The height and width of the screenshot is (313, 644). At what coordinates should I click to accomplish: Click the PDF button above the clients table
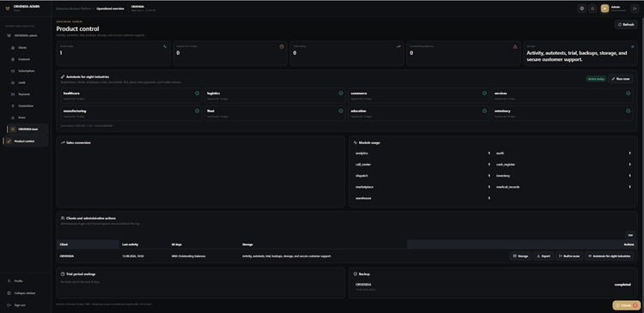point(630,235)
